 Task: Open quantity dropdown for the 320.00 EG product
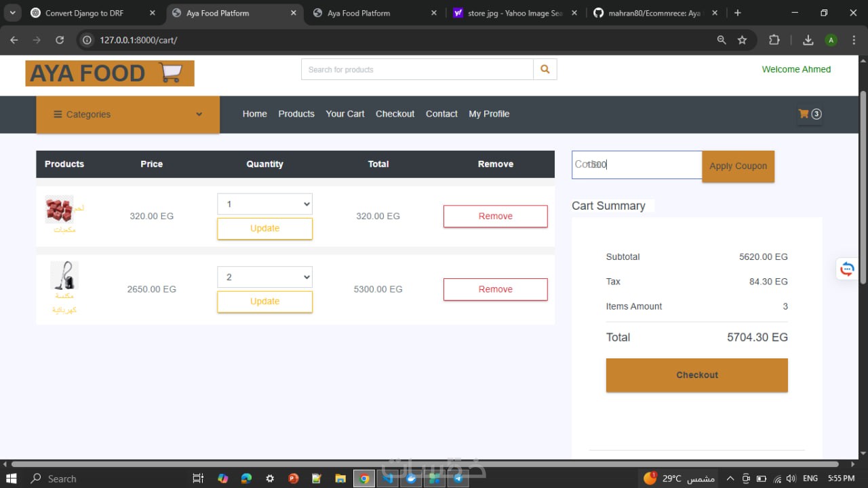tap(264, 204)
